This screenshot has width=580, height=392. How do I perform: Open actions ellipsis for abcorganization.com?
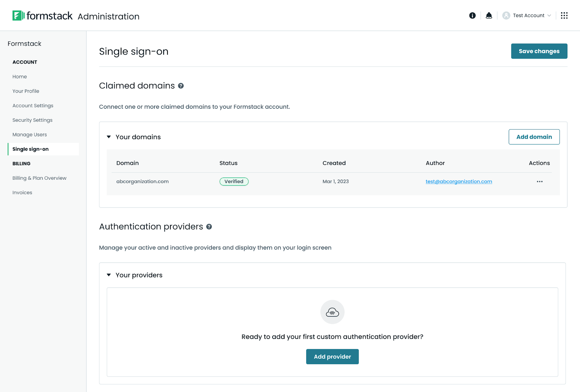pos(539,182)
